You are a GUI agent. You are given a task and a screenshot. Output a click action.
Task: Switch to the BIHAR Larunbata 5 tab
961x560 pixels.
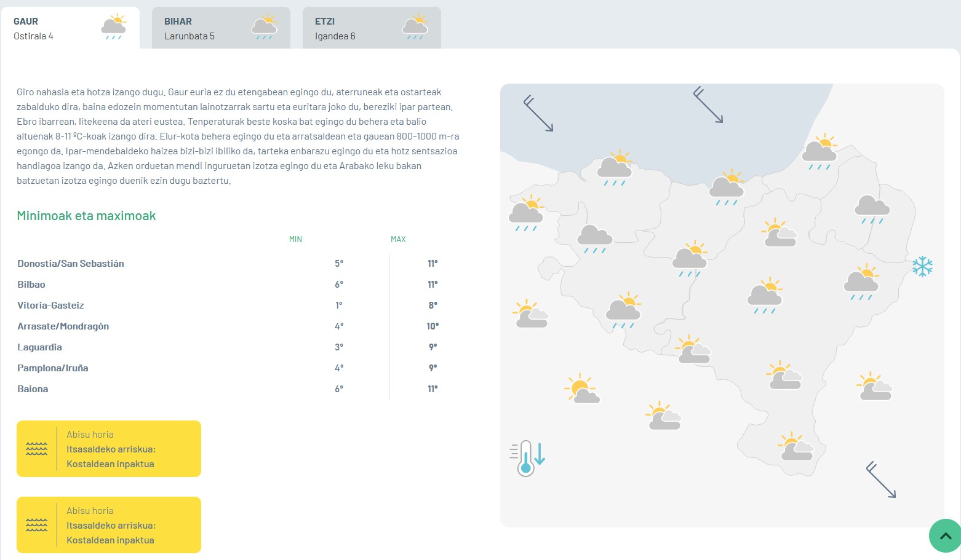click(x=221, y=28)
